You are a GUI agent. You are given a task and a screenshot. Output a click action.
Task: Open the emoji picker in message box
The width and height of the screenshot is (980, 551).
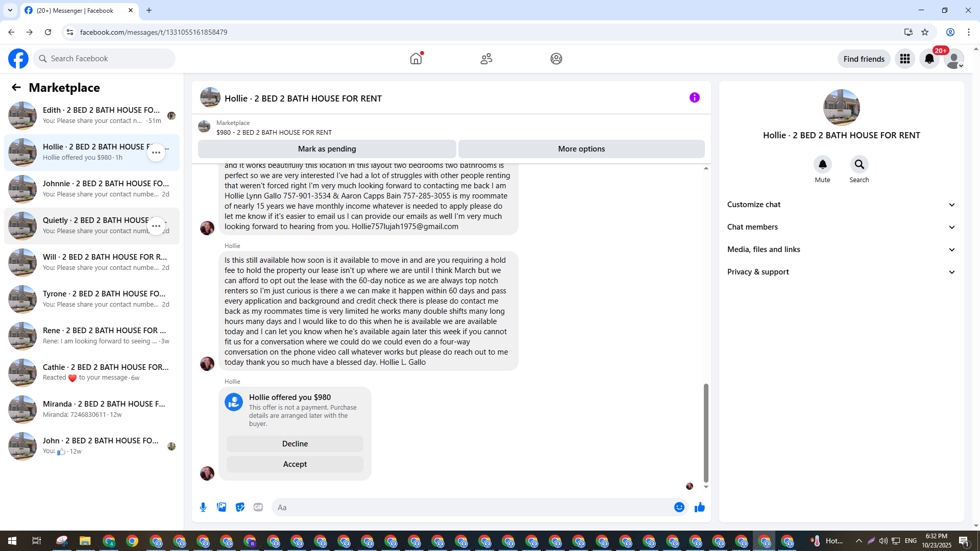pos(679,507)
